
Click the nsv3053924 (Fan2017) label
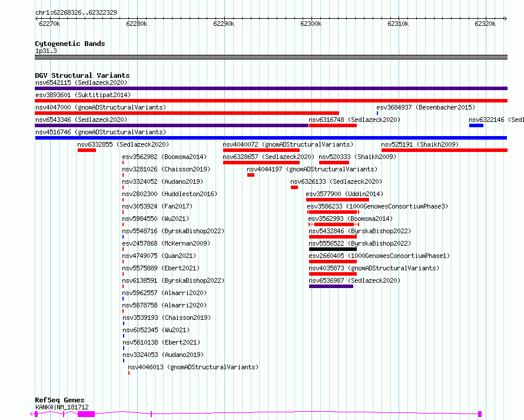point(157,206)
